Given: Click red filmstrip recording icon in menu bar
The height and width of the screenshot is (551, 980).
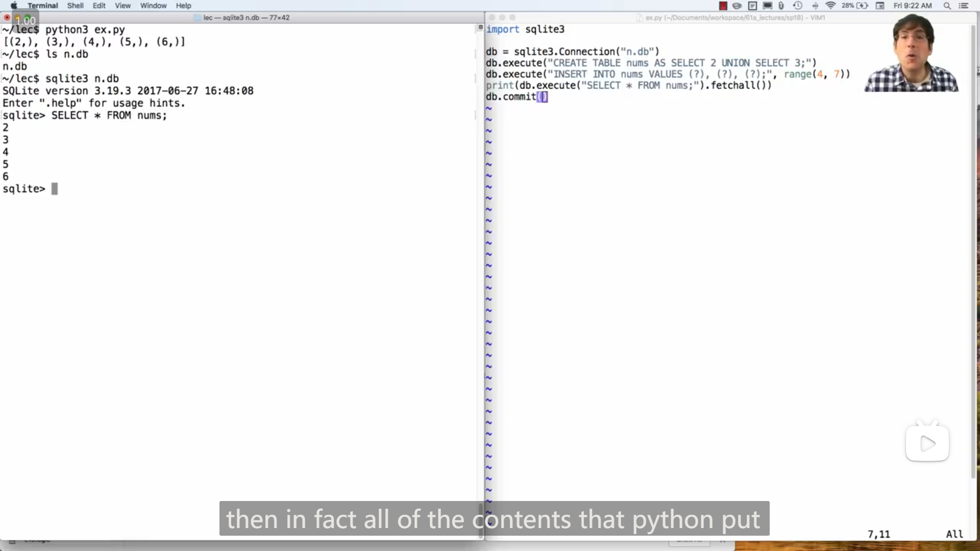Looking at the screenshot, I should tap(723, 6).
